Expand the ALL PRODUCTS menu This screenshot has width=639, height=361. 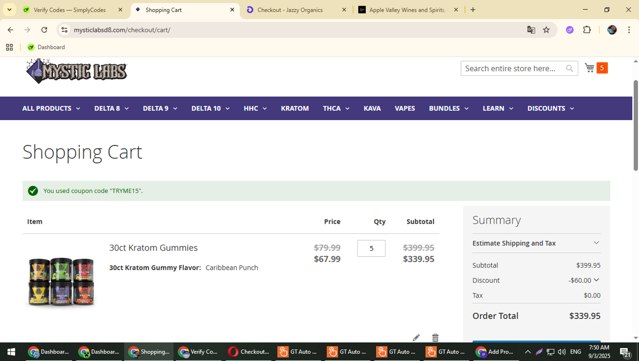tap(51, 108)
